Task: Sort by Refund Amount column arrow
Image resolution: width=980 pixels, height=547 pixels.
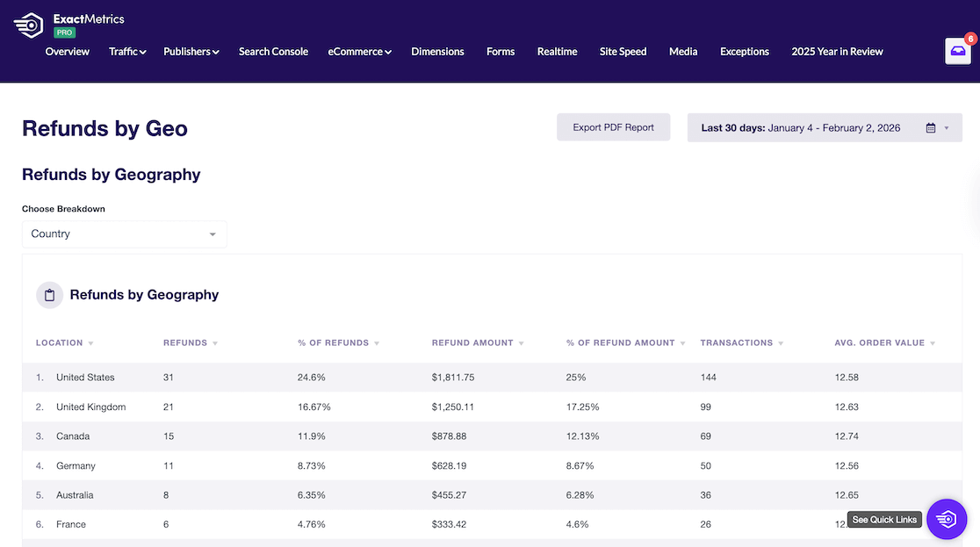Action: click(x=522, y=343)
